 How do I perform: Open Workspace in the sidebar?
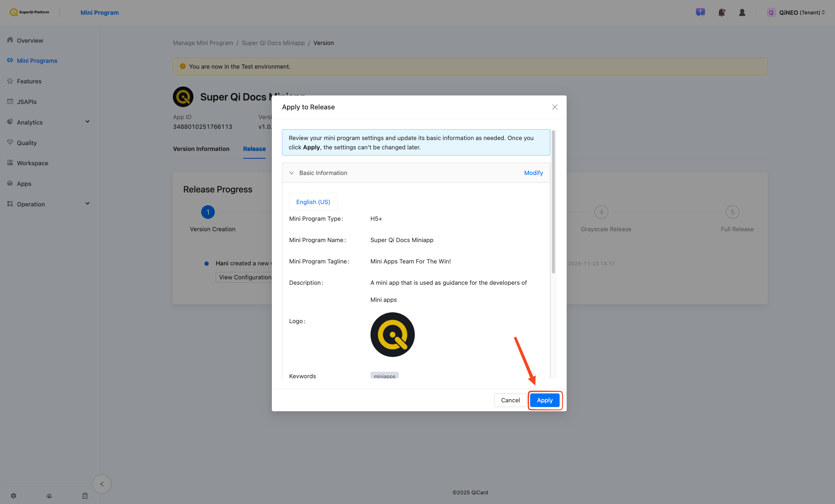[x=33, y=163]
